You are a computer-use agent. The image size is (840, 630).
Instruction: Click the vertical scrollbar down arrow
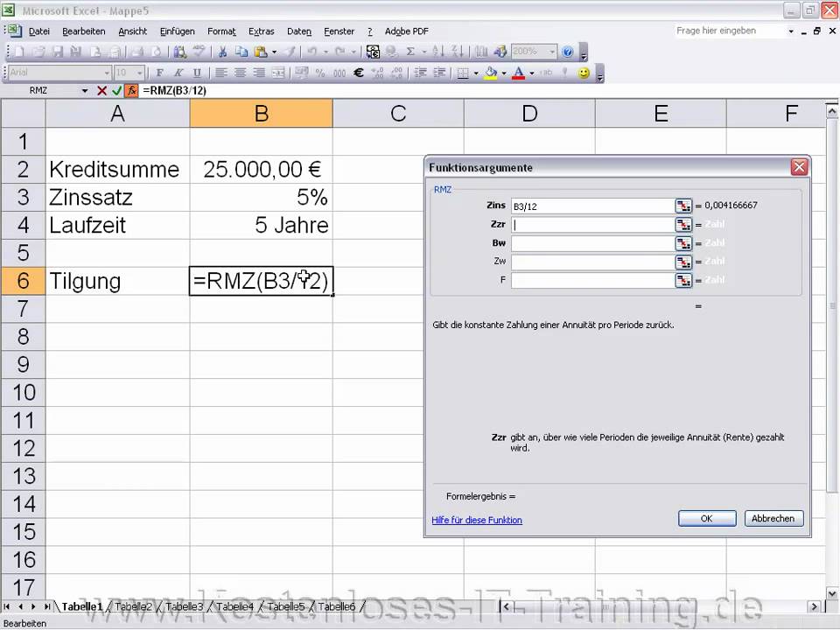(x=831, y=593)
